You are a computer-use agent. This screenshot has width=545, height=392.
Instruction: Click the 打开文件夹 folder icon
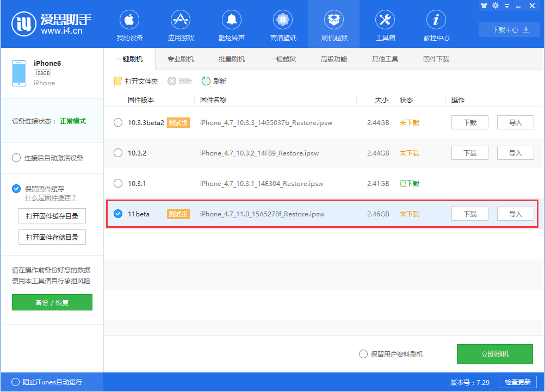[118, 81]
